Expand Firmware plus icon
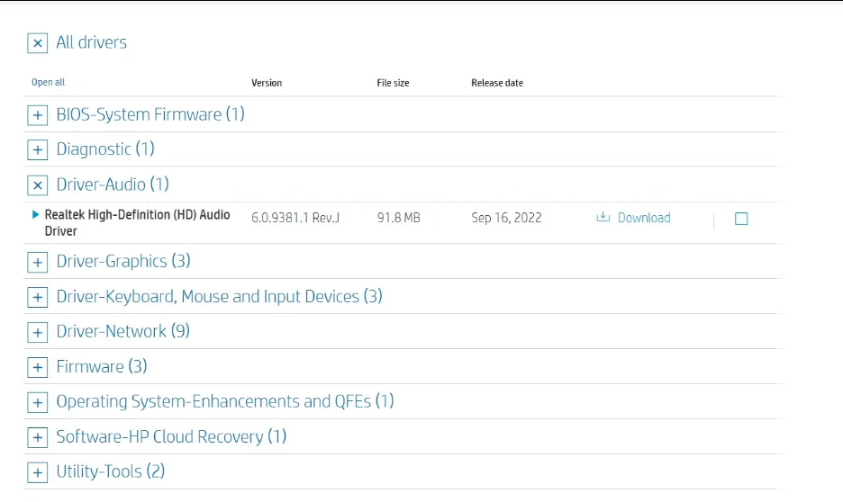 coord(37,367)
